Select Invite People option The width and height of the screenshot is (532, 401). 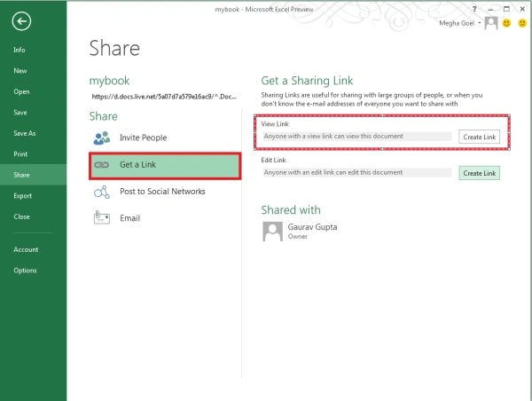tap(165, 138)
